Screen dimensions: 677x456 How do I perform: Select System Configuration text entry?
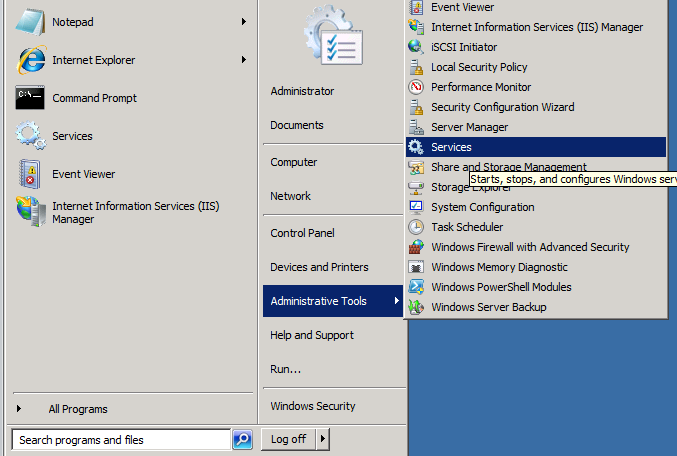point(483,207)
